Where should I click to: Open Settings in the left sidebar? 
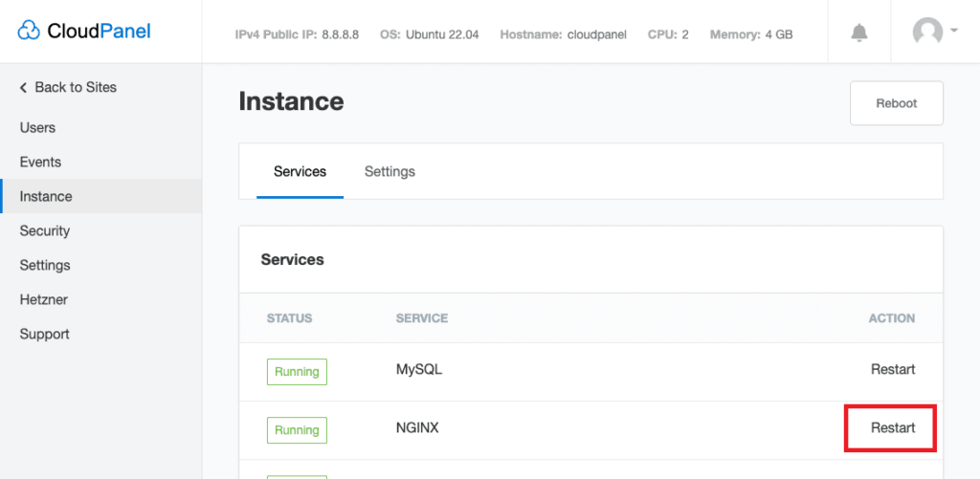[45, 265]
